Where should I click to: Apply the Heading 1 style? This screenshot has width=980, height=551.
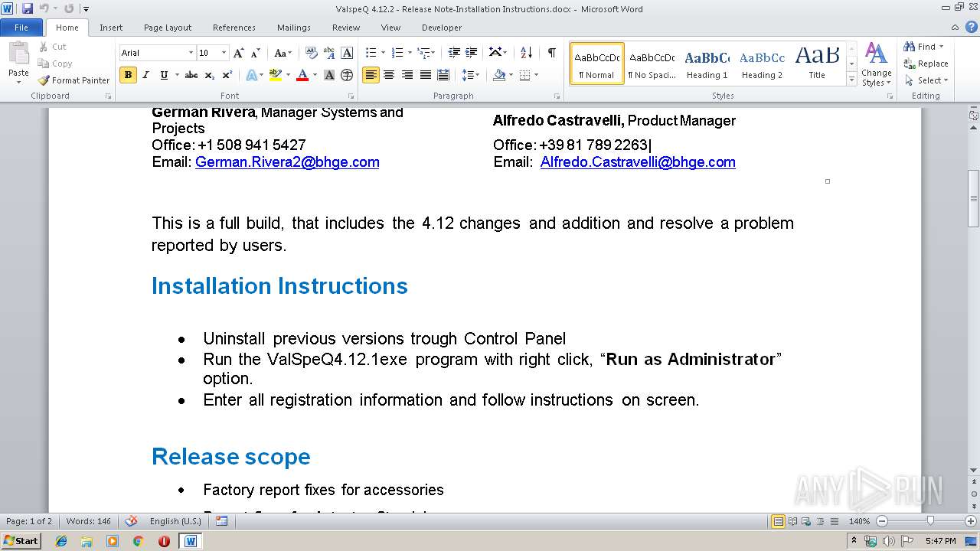click(707, 64)
